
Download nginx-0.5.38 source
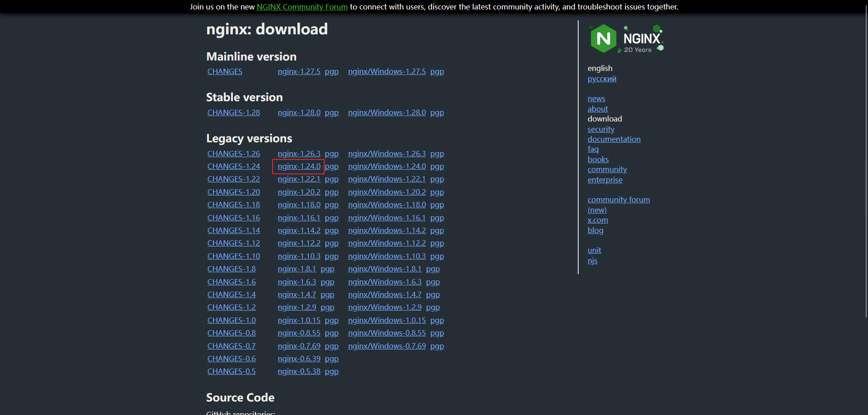pyautogui.click(x=299, y=371)
